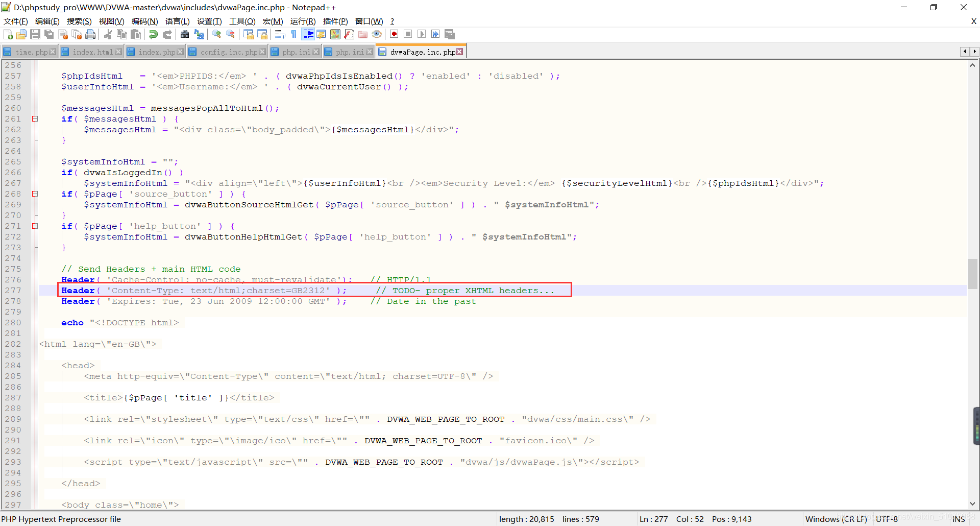Click the Save All toolbar icon
This screenshot has height=526, width=980.
point(49,34)
